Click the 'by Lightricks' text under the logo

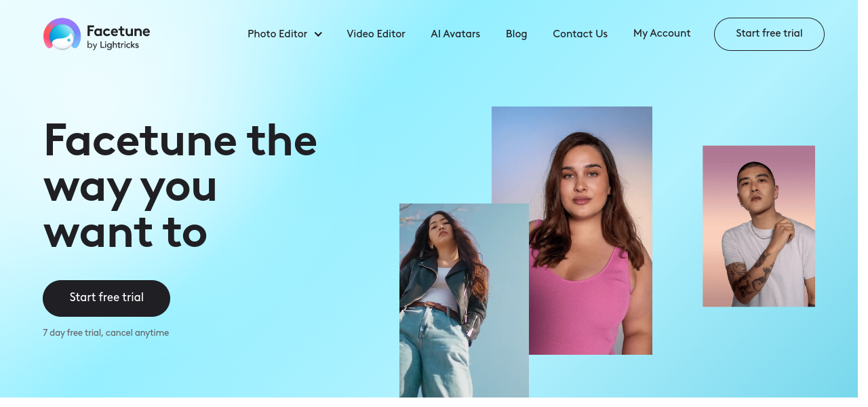coord(113,45)
